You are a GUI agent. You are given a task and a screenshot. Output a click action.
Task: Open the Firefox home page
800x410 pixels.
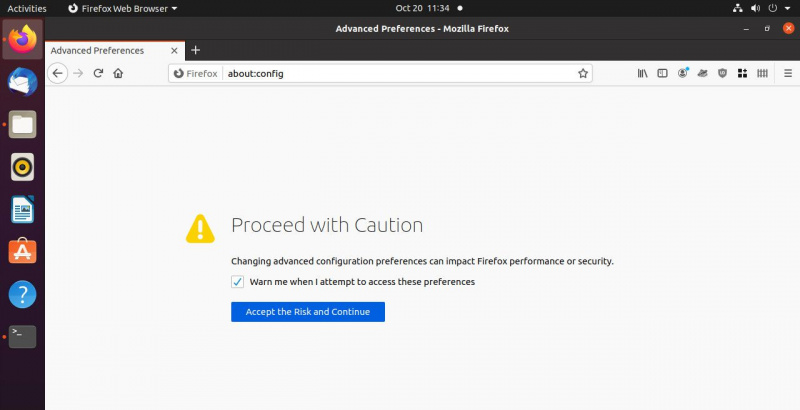point(118,73)
